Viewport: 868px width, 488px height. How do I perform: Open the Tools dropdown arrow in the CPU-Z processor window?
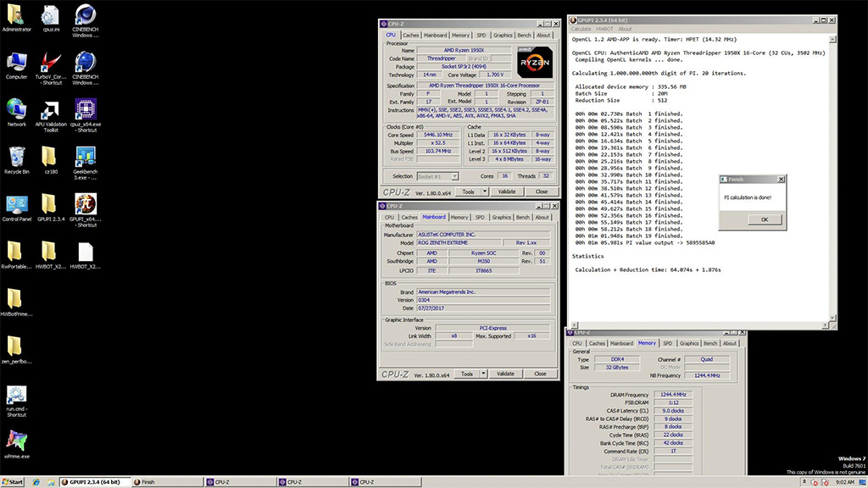coord(484,192)
